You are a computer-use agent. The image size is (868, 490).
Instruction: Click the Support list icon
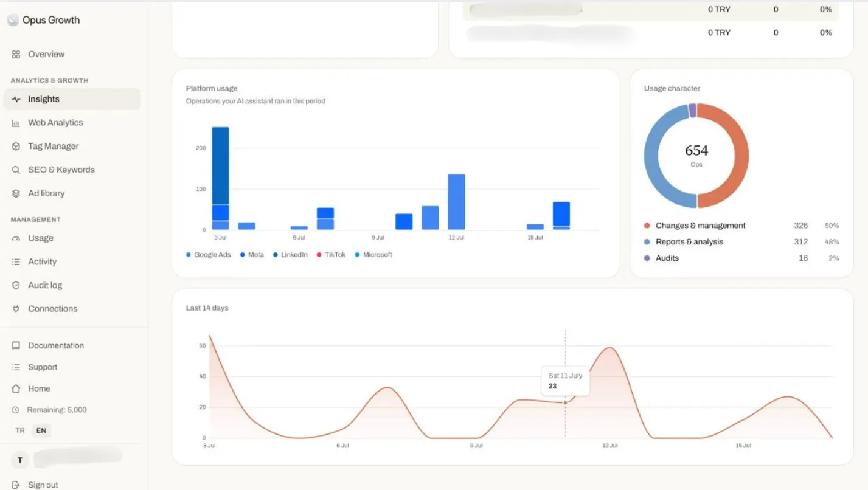click(16, 367)
